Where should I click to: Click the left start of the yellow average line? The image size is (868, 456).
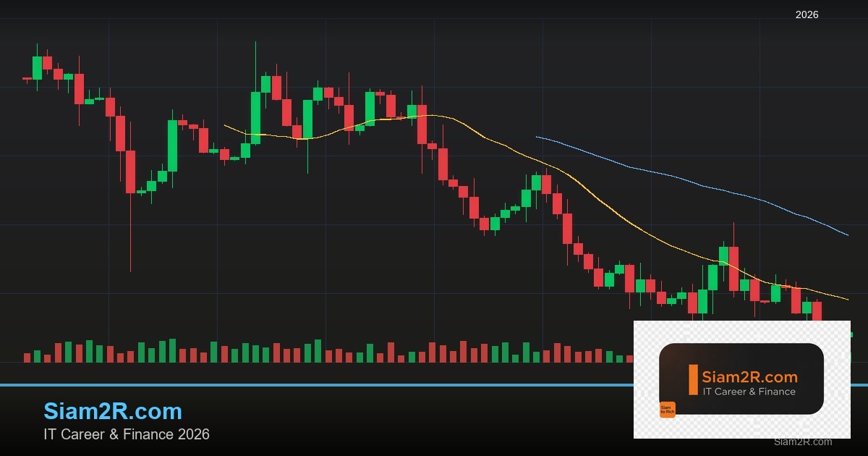[x=225, y=125]
